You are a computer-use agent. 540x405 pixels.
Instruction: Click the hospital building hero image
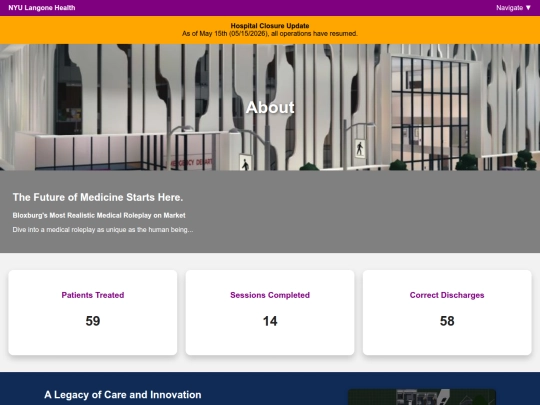click(x=270, y=107)
